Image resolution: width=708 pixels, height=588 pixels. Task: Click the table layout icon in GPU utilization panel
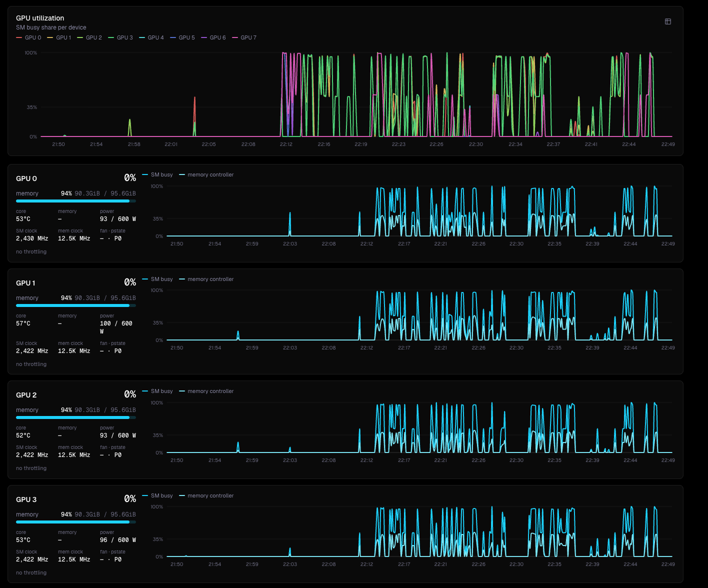(x=667, y=21)
